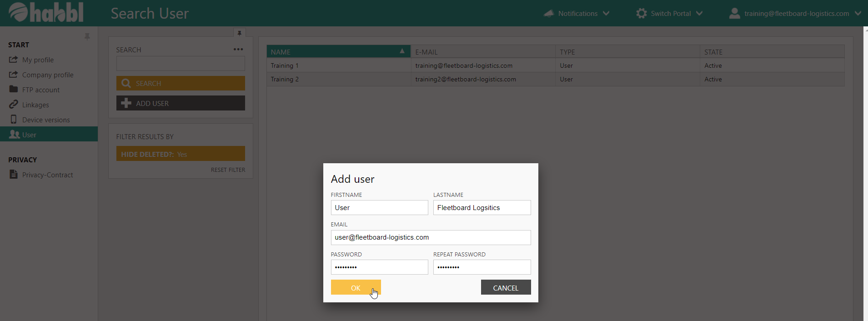The image size is (868, 321).
Task: Click the Reset Filter link
Action: coord(228,170)
